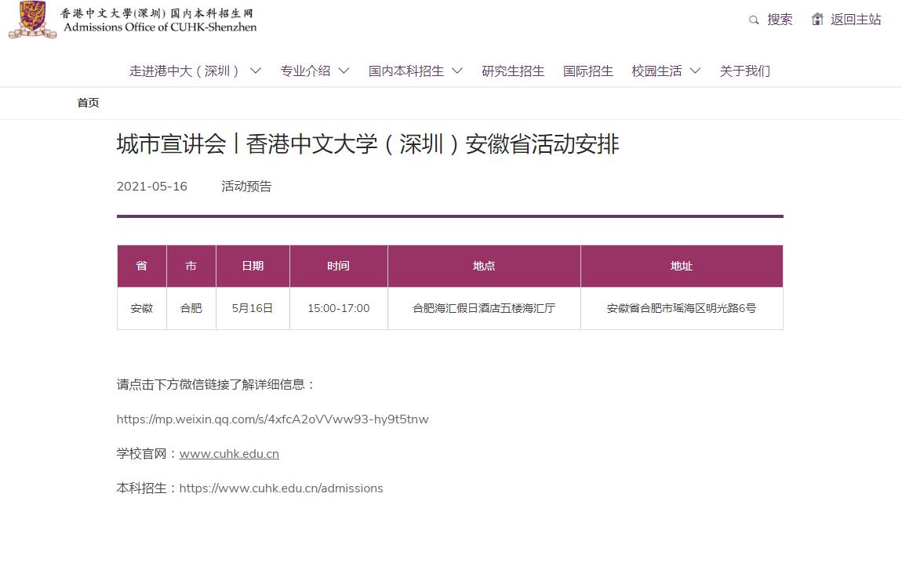Expand the chevron next to 专业介绍
This screenshot has height=588, width=902.
[x=344, y=71]
